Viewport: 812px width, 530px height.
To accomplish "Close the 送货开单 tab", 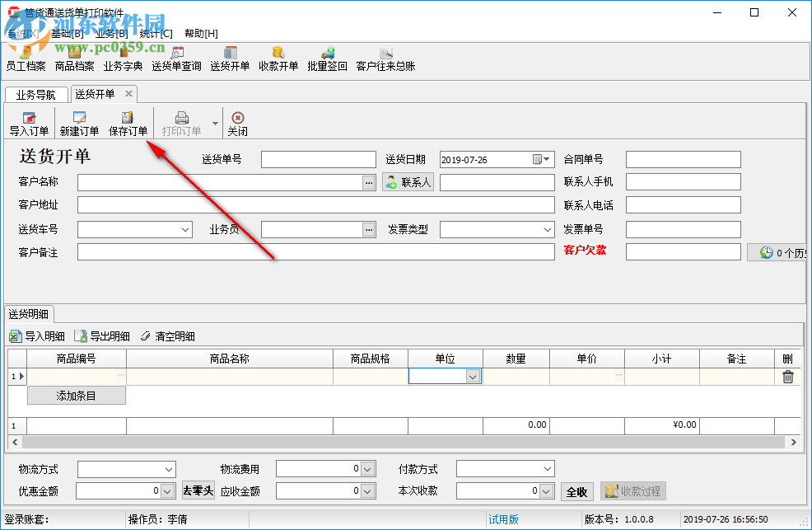I will click(x=129, y=93).
